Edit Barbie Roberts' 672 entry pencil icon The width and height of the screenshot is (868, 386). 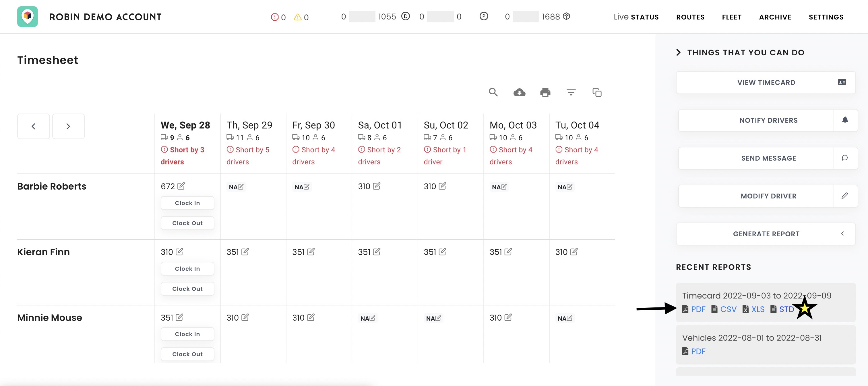click(181, 186)
